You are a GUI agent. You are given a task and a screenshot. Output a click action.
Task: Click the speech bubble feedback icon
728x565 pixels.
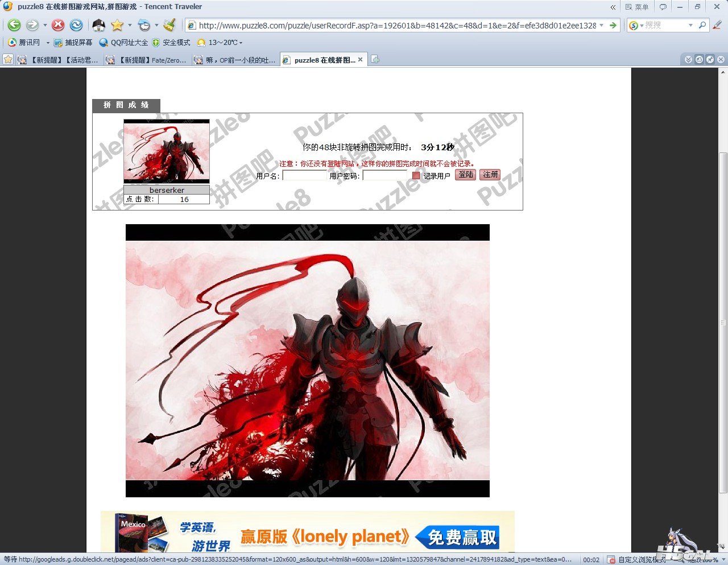click(x=663, y=7)
